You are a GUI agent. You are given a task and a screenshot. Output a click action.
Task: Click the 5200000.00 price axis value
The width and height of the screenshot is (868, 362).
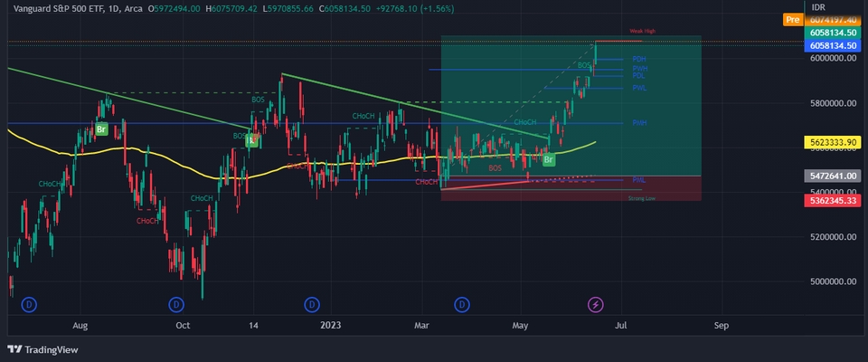[x=832, y=237]
